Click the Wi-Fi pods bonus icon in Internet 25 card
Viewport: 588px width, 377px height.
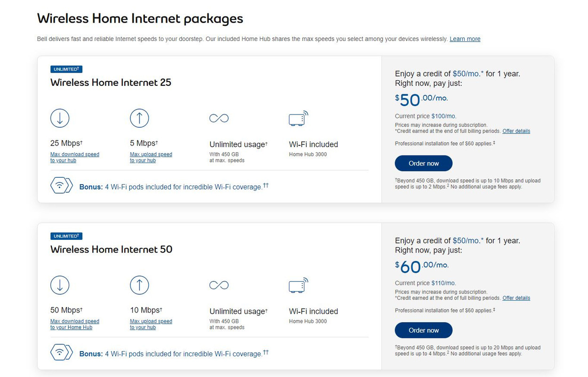(x=62, y=186)
